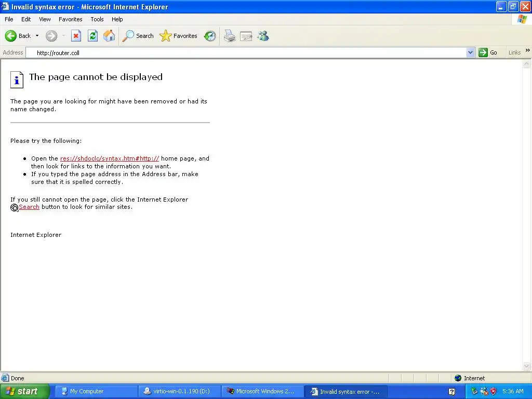Image resolution: width=532 pixels, height=399 pixels.
Task: Go to the Home page icon
Action: pos(109,36)
